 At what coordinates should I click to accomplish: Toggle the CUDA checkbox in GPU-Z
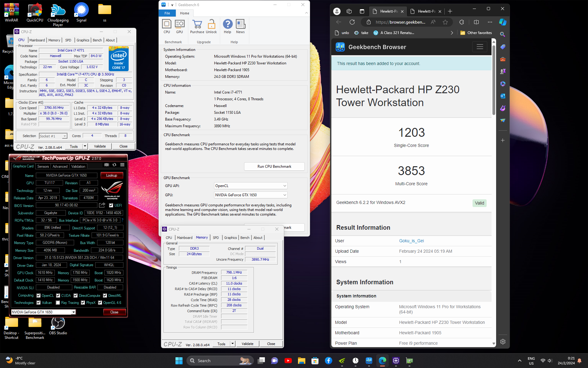58,296
